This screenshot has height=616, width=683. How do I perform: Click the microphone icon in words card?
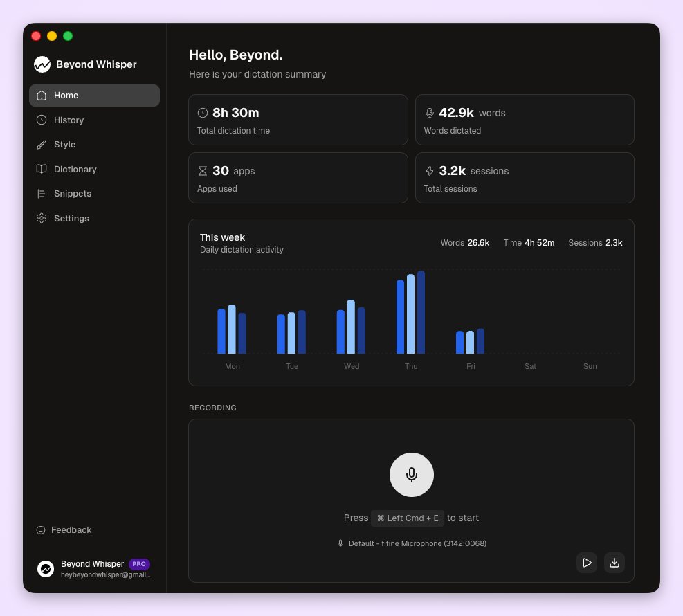pos(430,113)
